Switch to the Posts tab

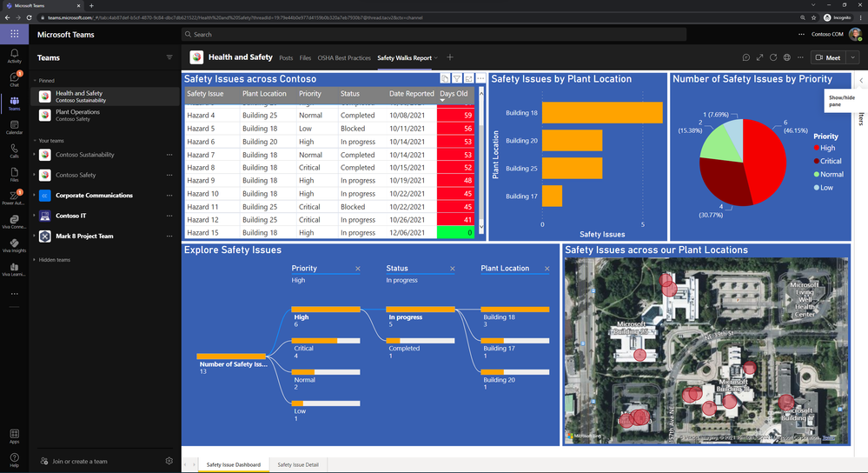point(286,57)
